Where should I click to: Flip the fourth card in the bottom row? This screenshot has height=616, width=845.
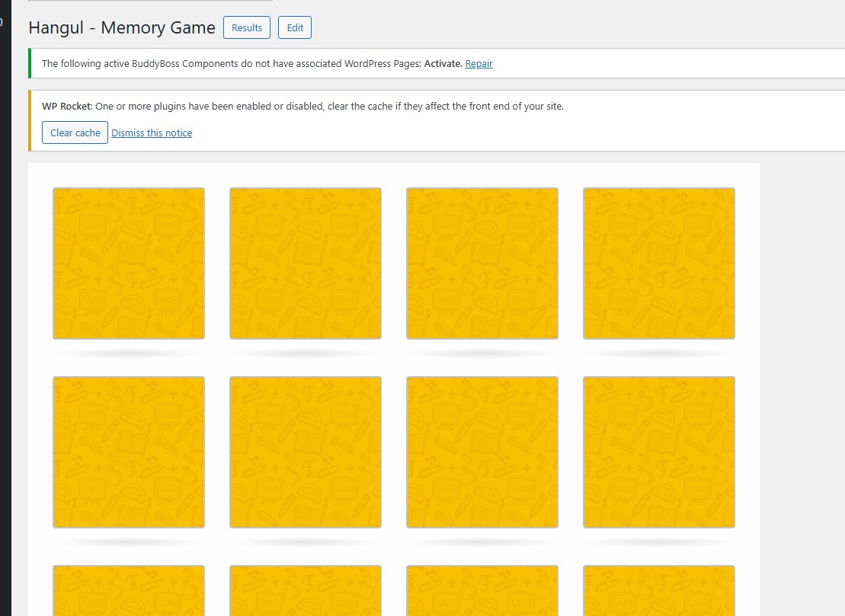tap(659, 591)
